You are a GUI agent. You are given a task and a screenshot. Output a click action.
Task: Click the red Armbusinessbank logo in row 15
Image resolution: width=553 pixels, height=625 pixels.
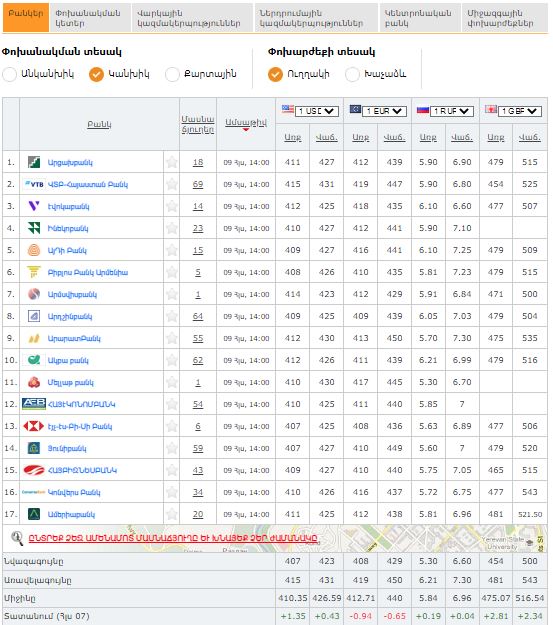coord(34,470)
